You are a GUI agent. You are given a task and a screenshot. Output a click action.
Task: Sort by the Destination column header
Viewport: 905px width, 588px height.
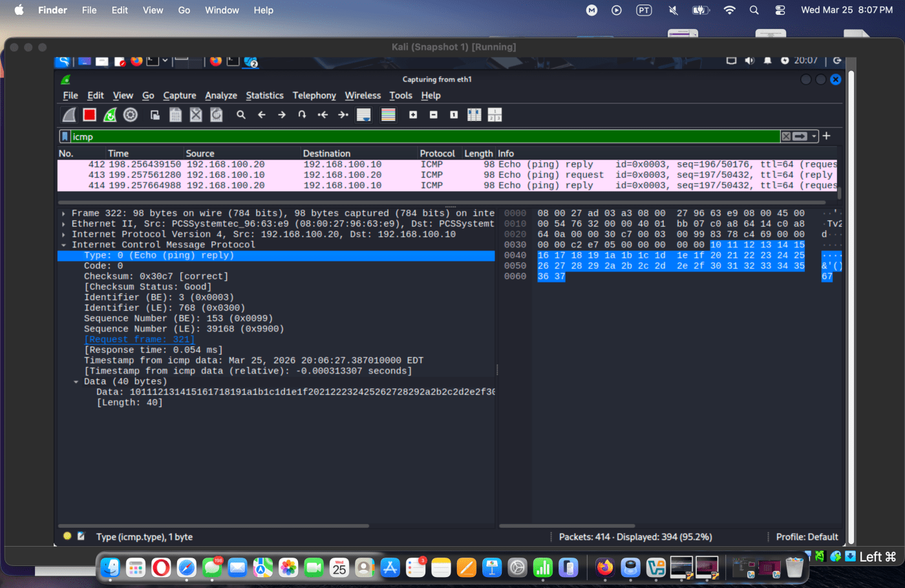(x=359, y=153)
